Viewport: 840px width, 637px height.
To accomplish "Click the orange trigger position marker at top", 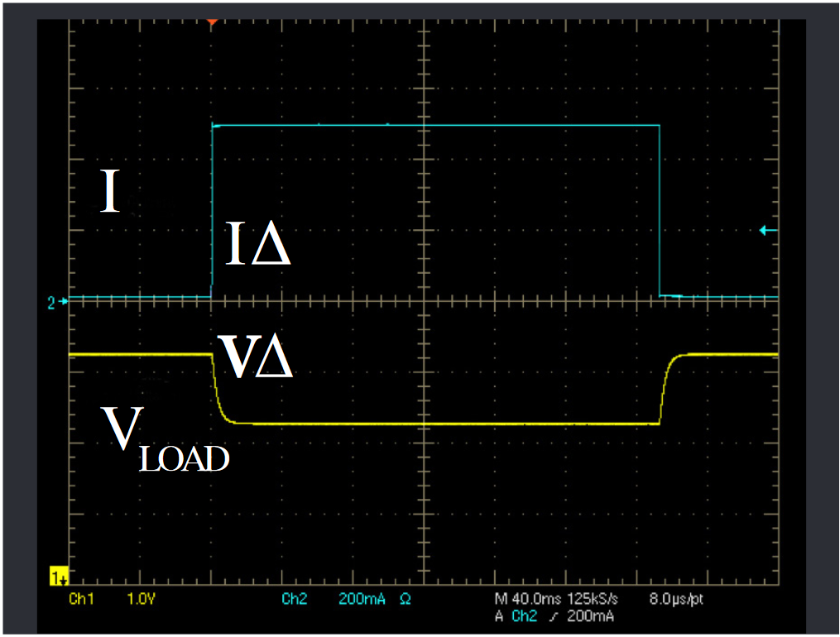I will [x=212, y=20].
